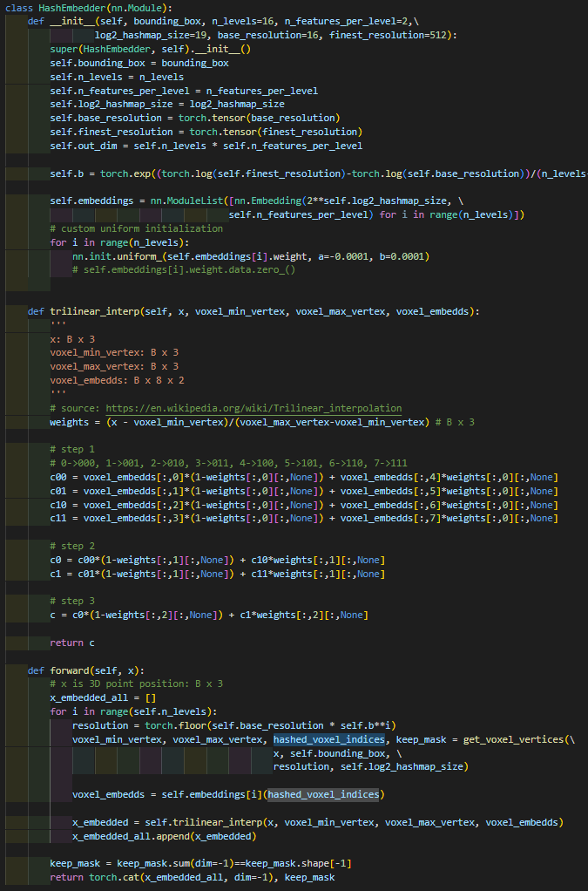Click the 'voxel_max_vertex: B x 3' docstring line
The height and width of the screenshot is (891, 588).
pyautogui.click(x=114, y=366)
